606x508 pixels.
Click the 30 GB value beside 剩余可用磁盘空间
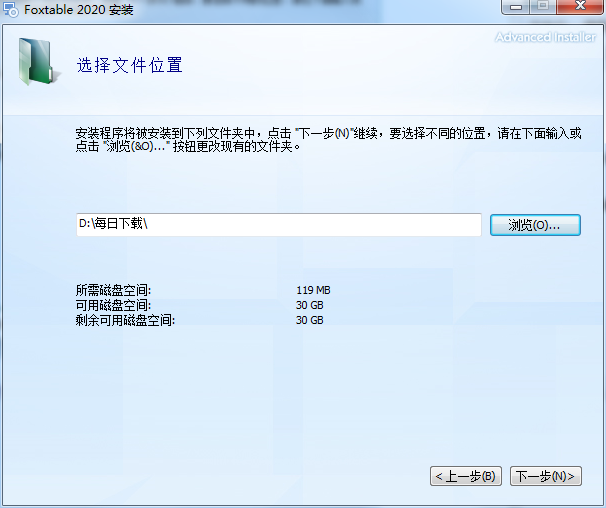pyautogui.click(x=310, y=320)
